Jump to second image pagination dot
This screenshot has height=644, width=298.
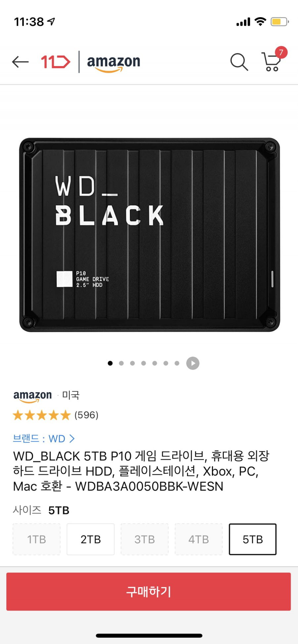click(121, 363)
